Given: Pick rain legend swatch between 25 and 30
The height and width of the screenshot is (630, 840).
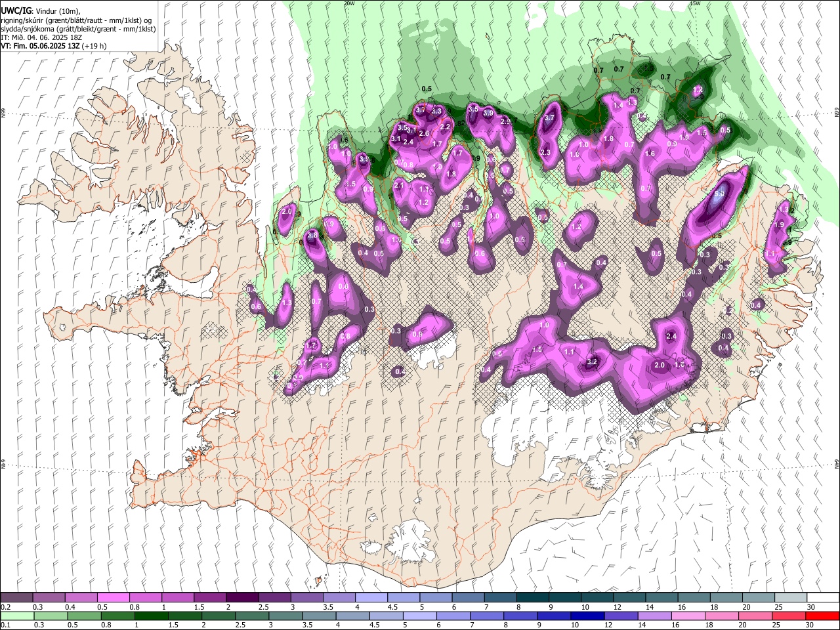Looking at the screenshot, I should [789, 616].
